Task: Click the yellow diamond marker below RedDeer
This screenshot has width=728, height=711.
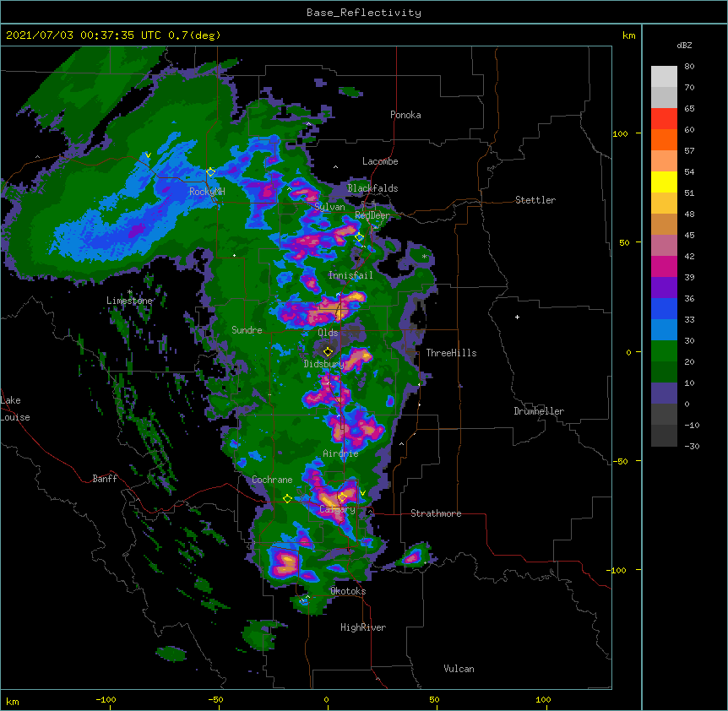Action: click(360, 237)
